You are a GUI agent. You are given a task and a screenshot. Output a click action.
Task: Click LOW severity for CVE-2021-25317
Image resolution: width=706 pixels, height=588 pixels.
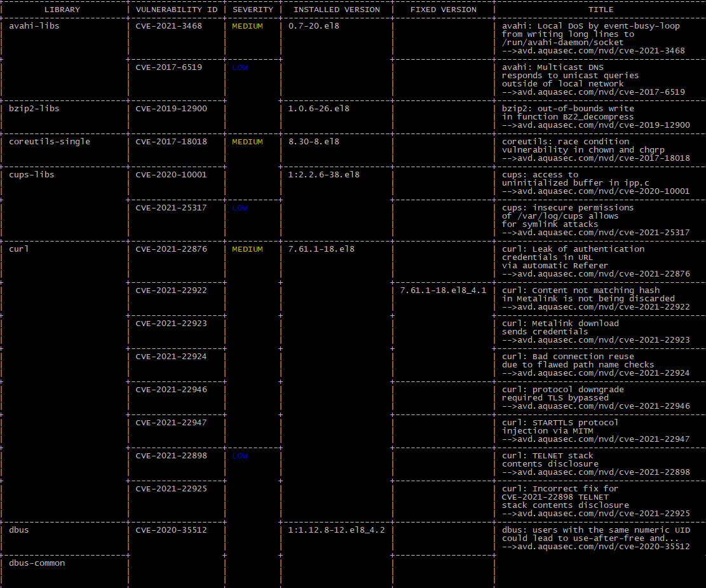point(240,208)
